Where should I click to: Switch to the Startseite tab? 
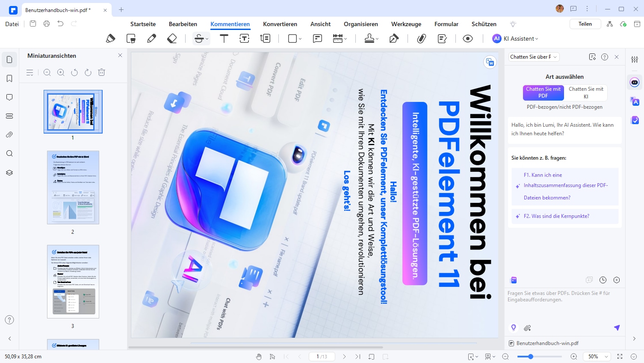pos(143,24)
